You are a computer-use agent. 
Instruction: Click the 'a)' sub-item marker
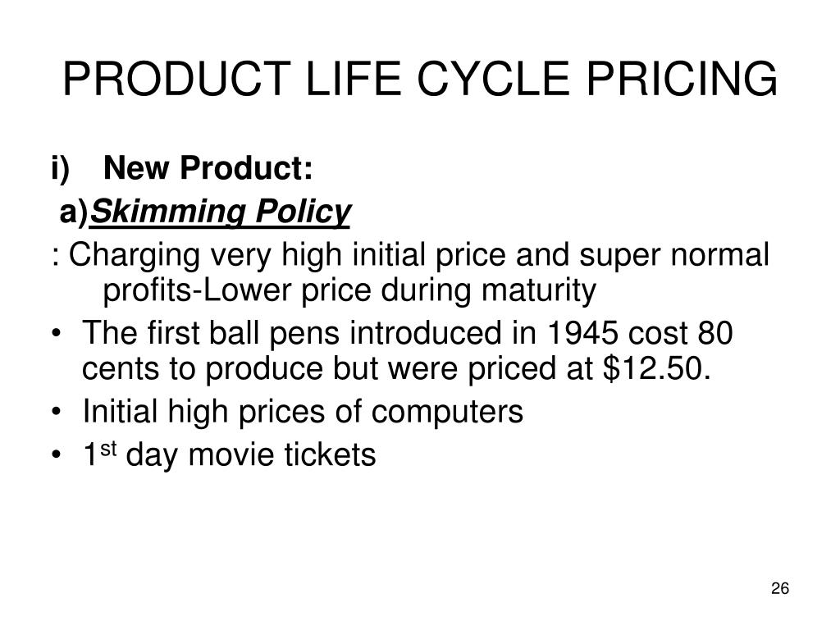coord(73,212)
